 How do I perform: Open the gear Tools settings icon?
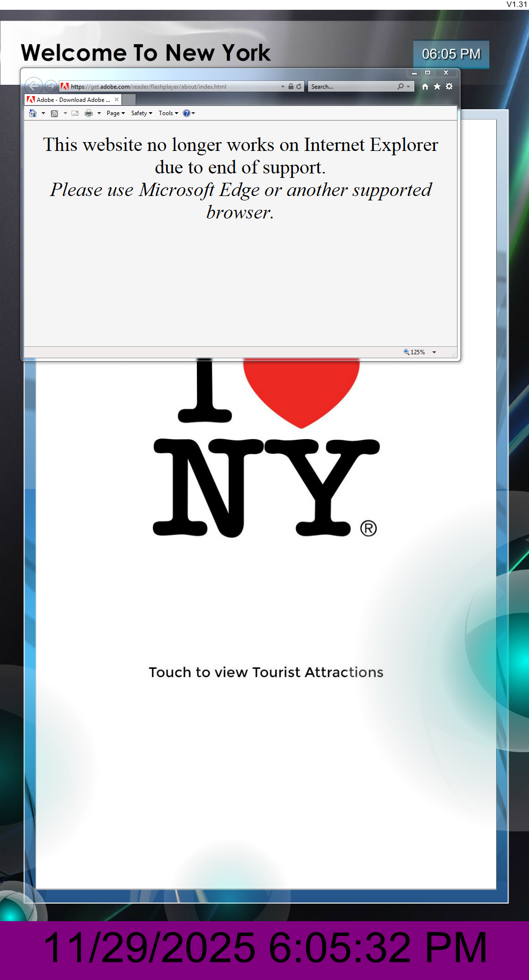pyautogui.click(x=449, y=86)
